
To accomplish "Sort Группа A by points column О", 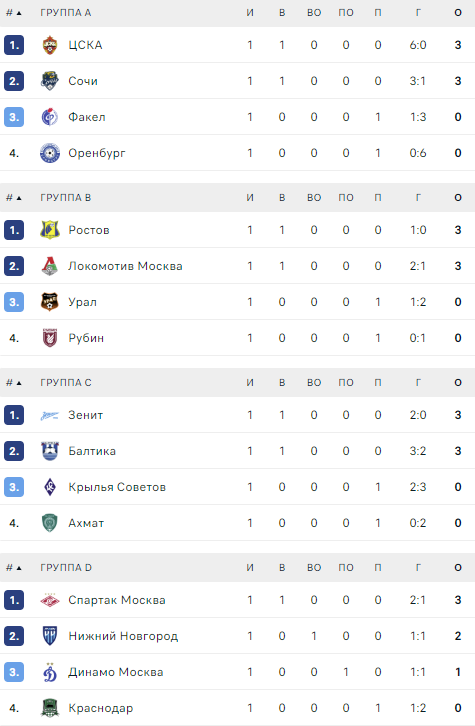I will pos(458,13).
